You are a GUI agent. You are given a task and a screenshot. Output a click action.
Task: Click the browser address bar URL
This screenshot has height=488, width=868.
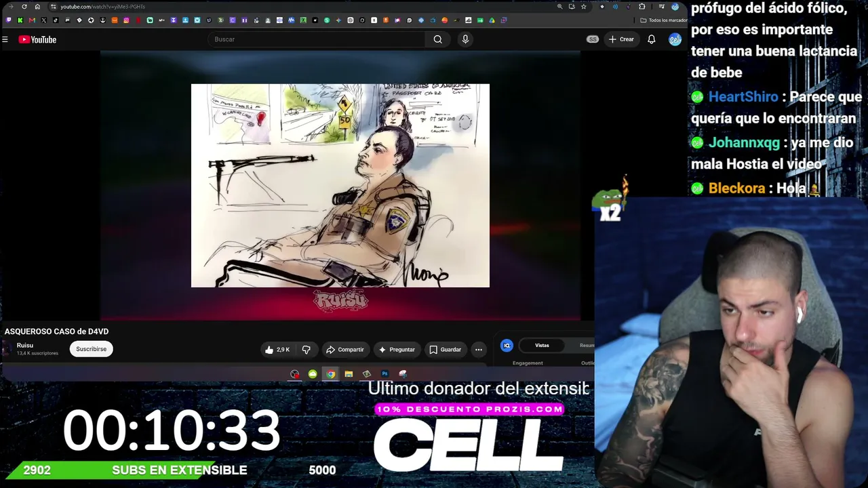point(102,7)
